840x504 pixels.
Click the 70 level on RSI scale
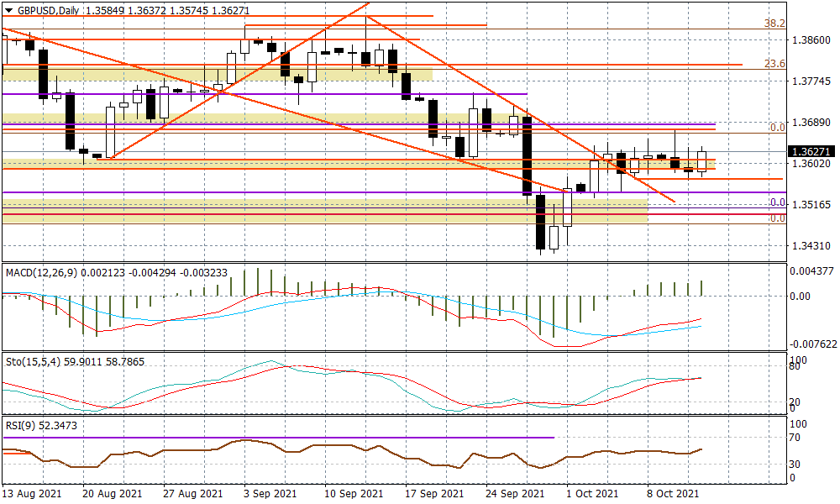pos(795,438)
